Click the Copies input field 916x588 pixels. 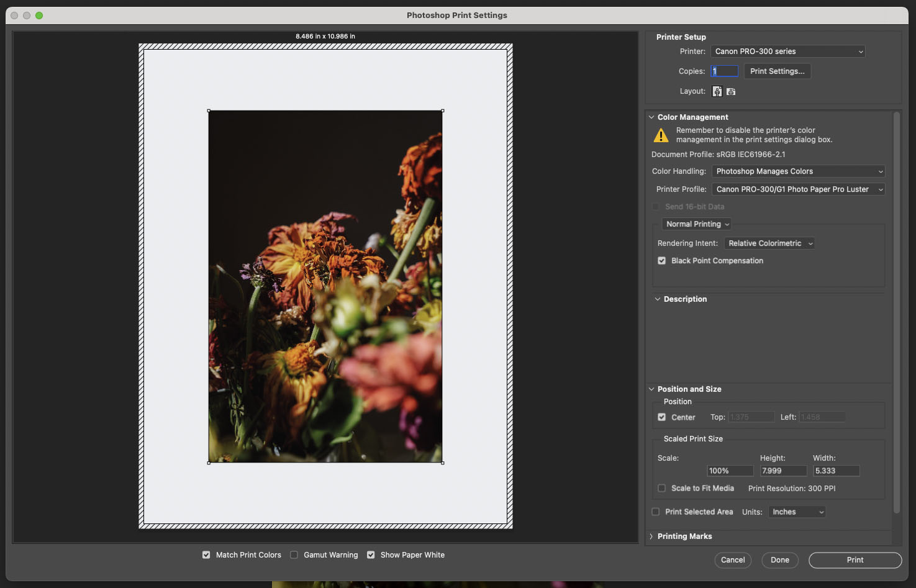pyautogui.click(x=725, y=71)
